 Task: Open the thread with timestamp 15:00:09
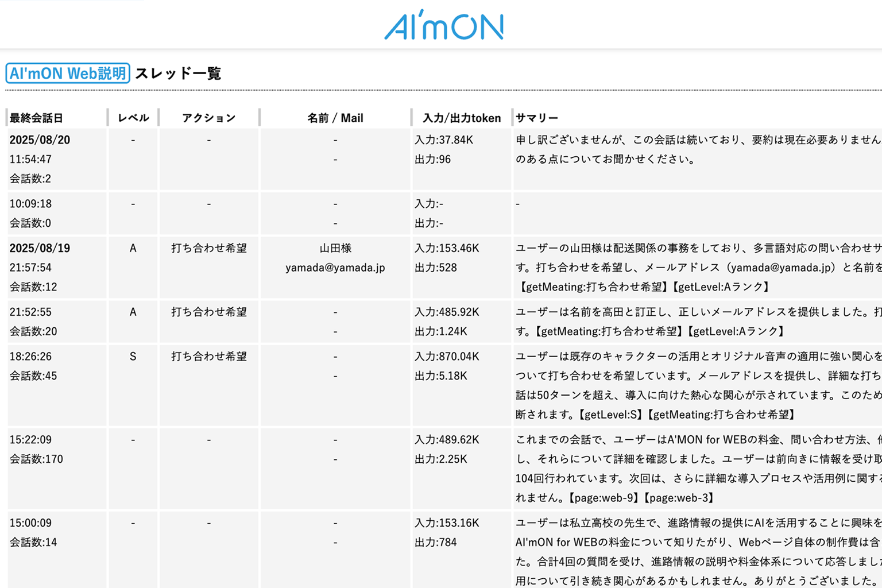(30, 523)
